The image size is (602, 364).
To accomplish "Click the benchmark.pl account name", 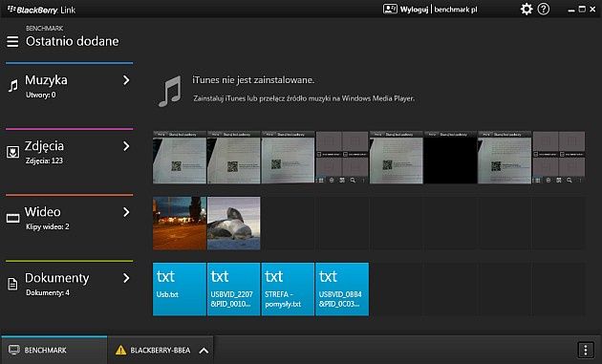I will [456, 10].
